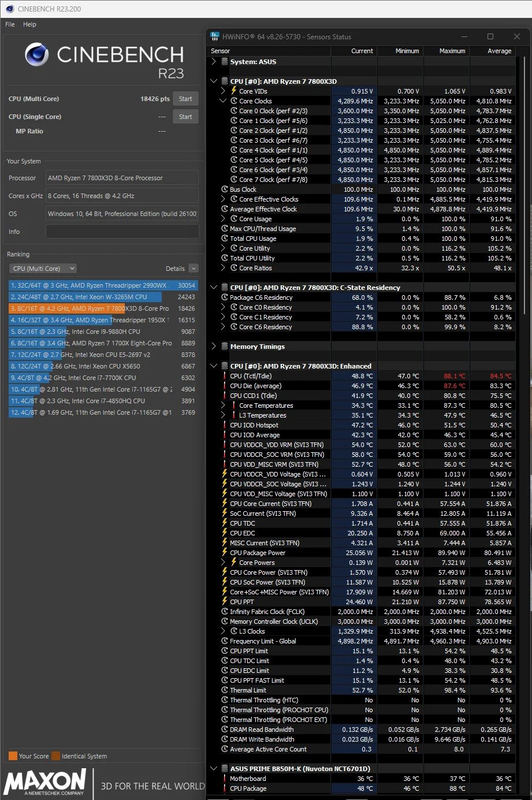Select the Xeon W-3265M ranking entry

pos(103,297)
